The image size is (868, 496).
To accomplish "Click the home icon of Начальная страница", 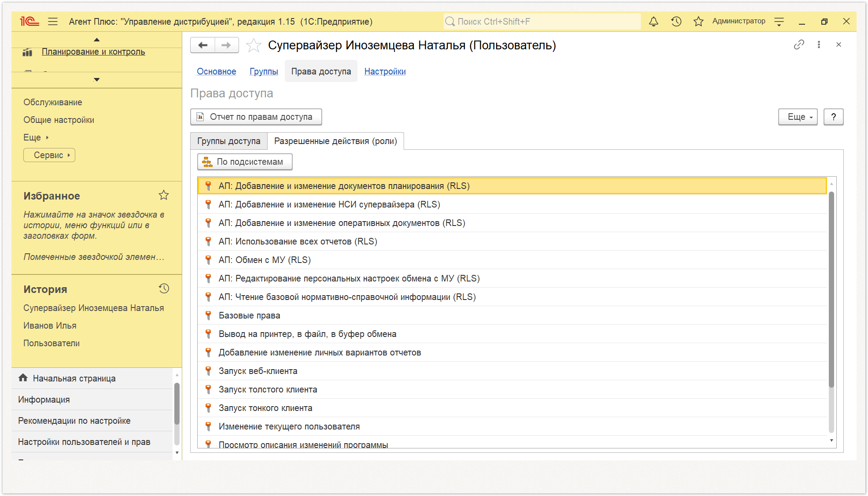I will coord(23,378).
